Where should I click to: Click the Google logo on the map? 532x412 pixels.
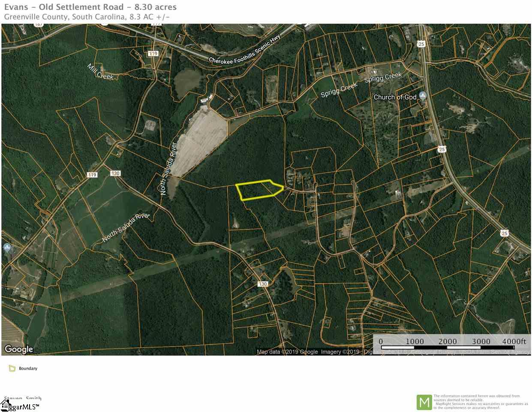(18, 349)
